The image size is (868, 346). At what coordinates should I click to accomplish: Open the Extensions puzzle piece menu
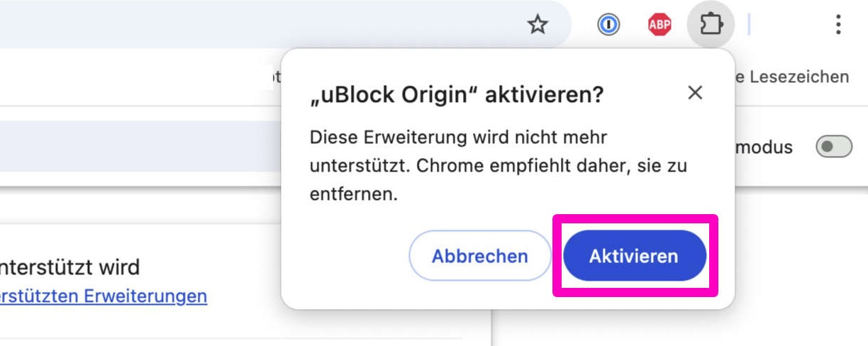[x=711, y=26]
